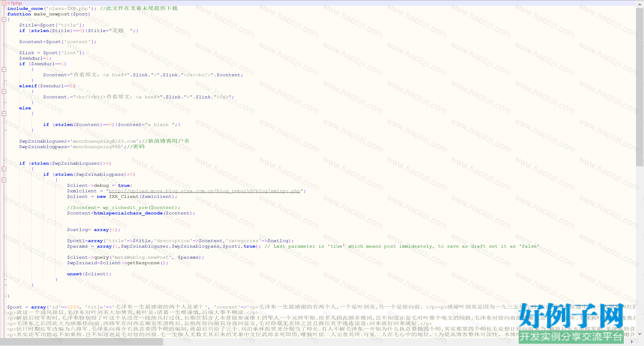Screen dimensions: 644x346
Task: Click the htmlspecialchars_decode($content) line
Action: click(131, 213)
